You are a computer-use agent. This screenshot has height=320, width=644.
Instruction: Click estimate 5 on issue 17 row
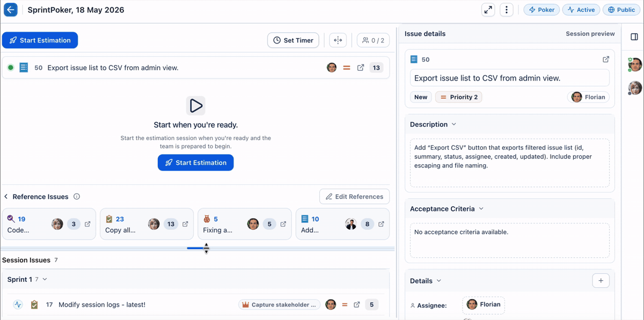click(371, 304)
